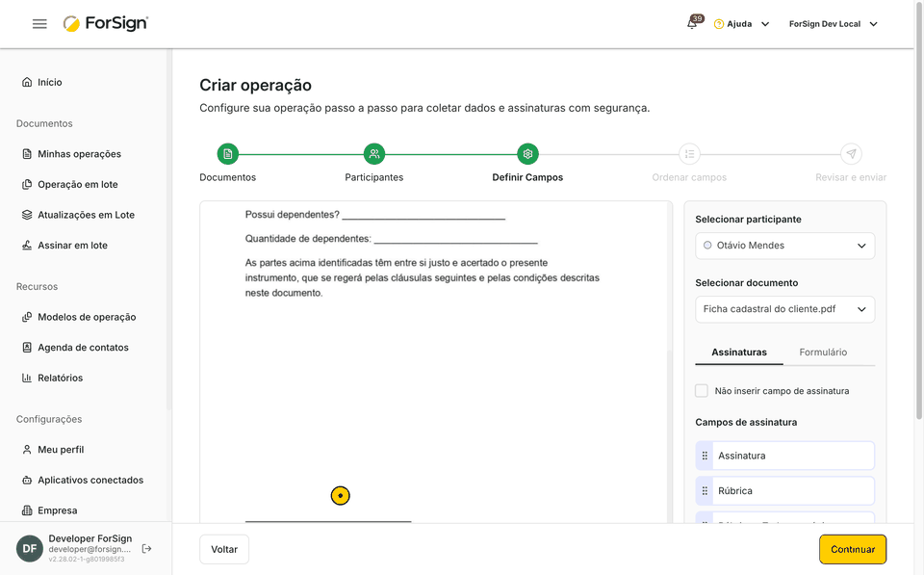The image size is (924, 575).
Task: Click the Início home icon
Action: (27, 82)
